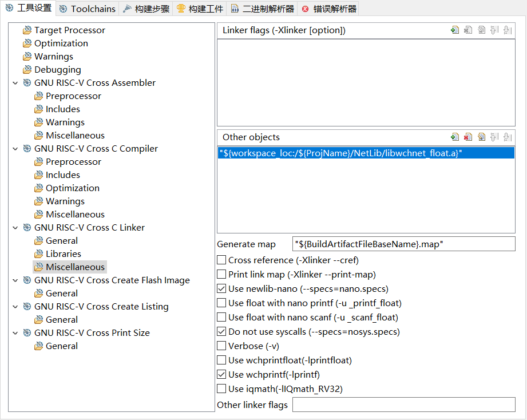Toggle Use wchprintf(-lprintf) checkbox
This screenshot has width=527, height=420.
pos(222,375)
